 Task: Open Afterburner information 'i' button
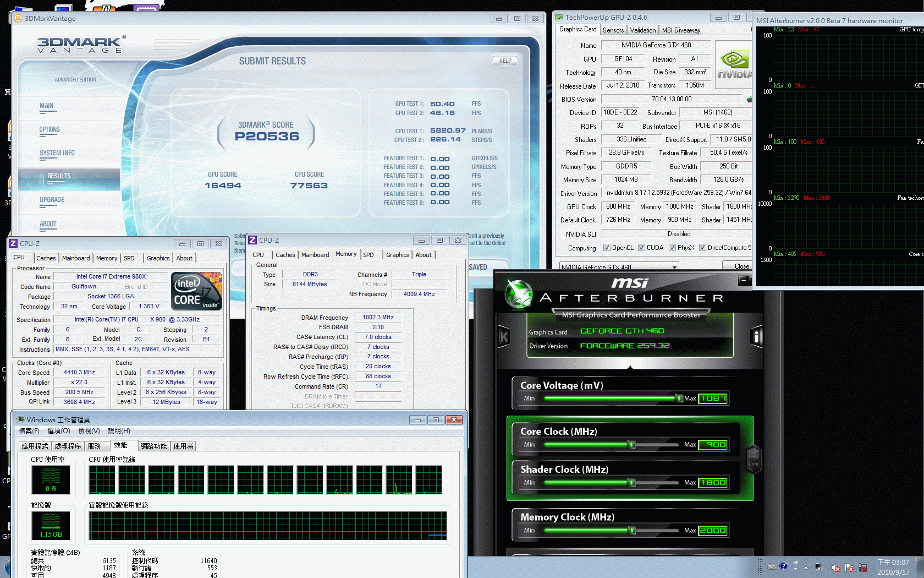tap(757, 336)
